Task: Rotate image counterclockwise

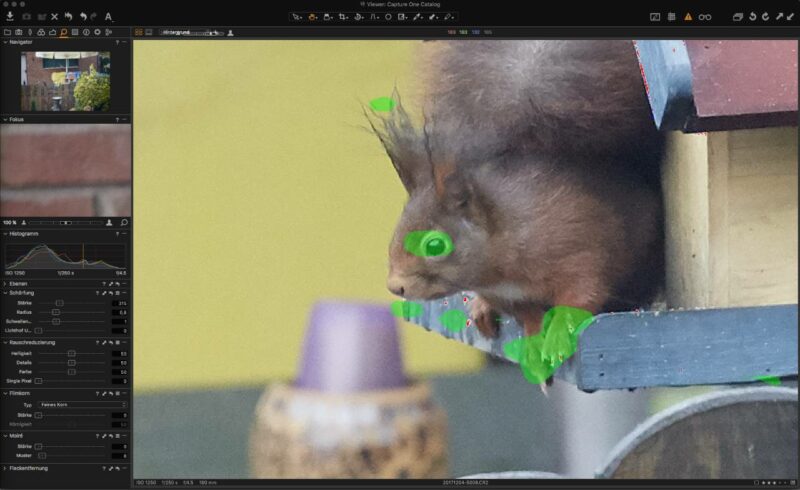Action: coord(752,17)
